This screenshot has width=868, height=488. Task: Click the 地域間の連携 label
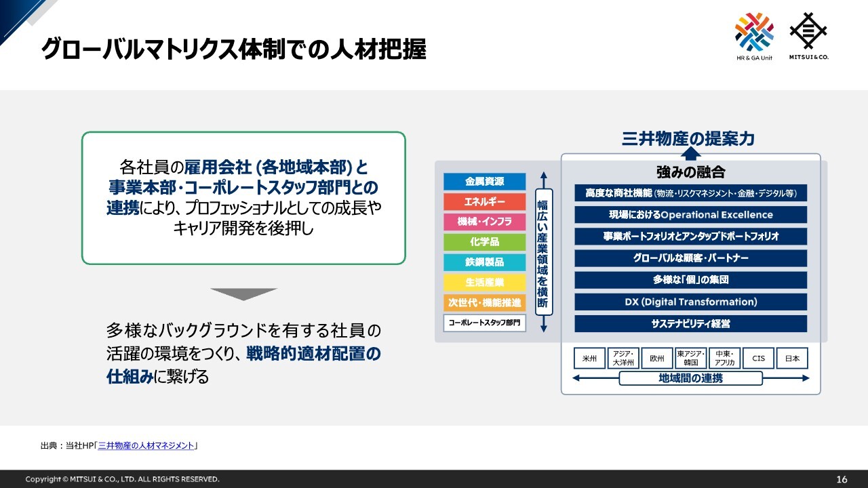(x=690, y=378)
